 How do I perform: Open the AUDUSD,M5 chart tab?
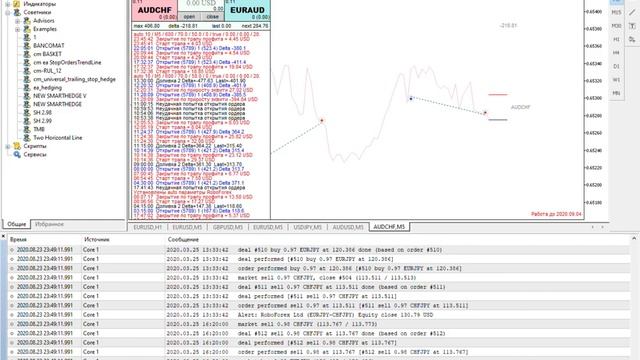(348, 227)
